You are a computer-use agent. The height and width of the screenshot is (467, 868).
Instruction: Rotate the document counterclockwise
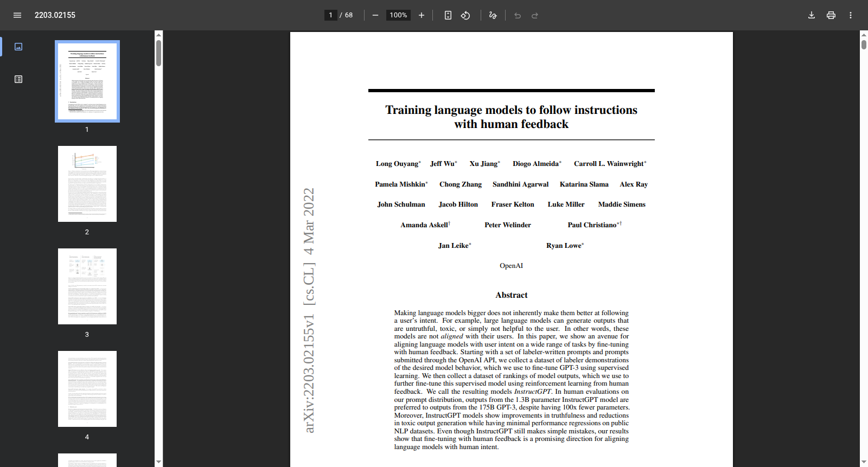click(x=465, y=15)
